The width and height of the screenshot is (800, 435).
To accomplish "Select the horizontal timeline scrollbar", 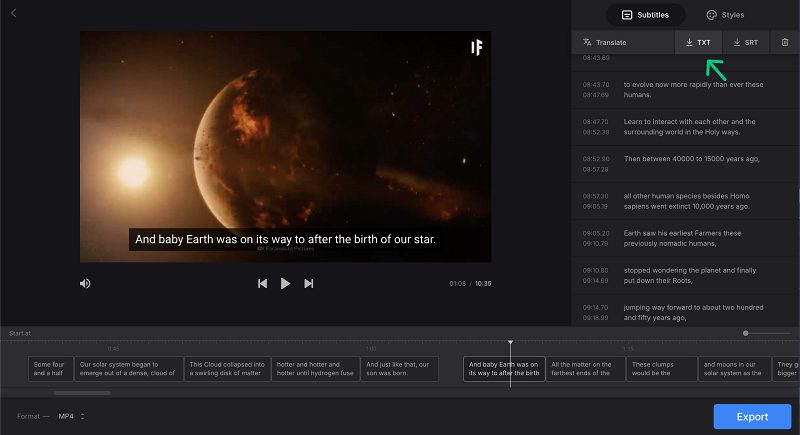I will [82, 393].
